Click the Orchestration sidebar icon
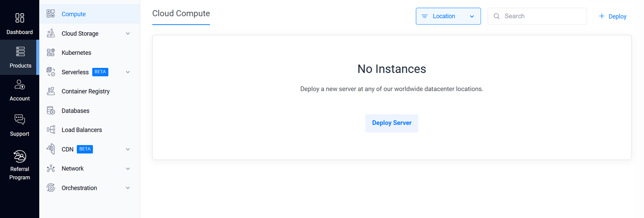 (x=51, y=188)
